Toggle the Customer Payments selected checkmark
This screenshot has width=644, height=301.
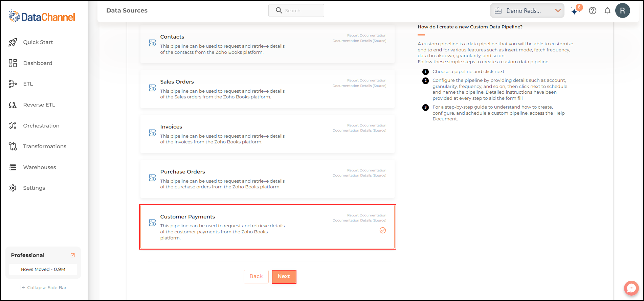click(383, 230)
